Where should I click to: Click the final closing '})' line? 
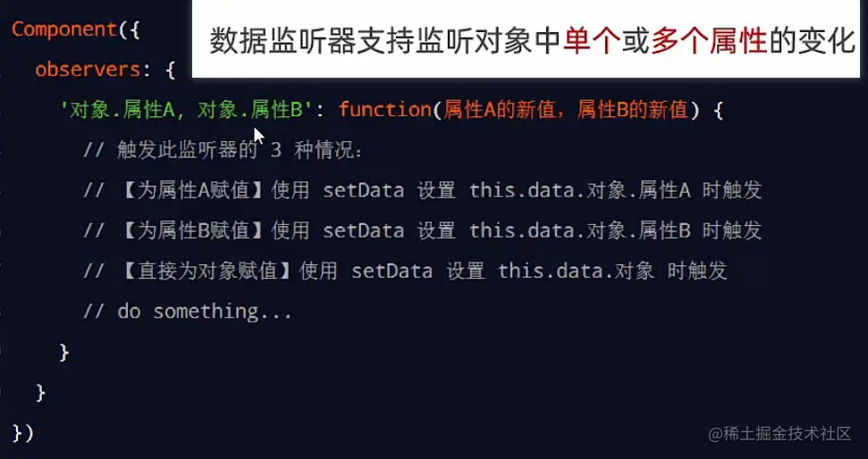23,432
